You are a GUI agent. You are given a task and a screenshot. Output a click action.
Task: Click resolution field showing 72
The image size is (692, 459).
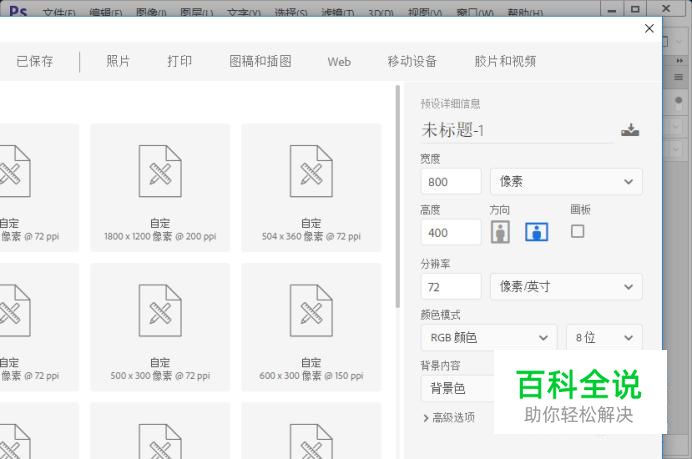tap(451, 286)
